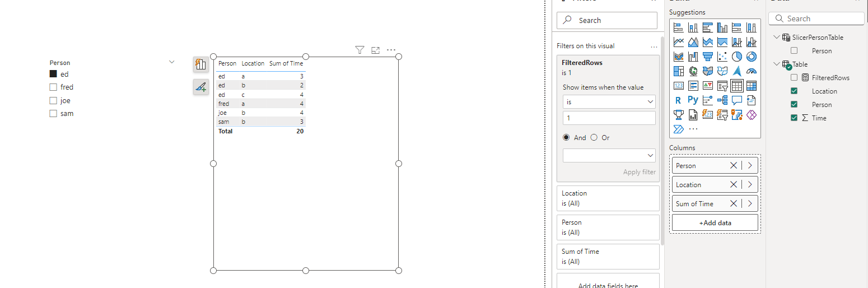Select the stacked bar chart visual
The width and height of the screenshot is (868, 288).
[679, 27]
